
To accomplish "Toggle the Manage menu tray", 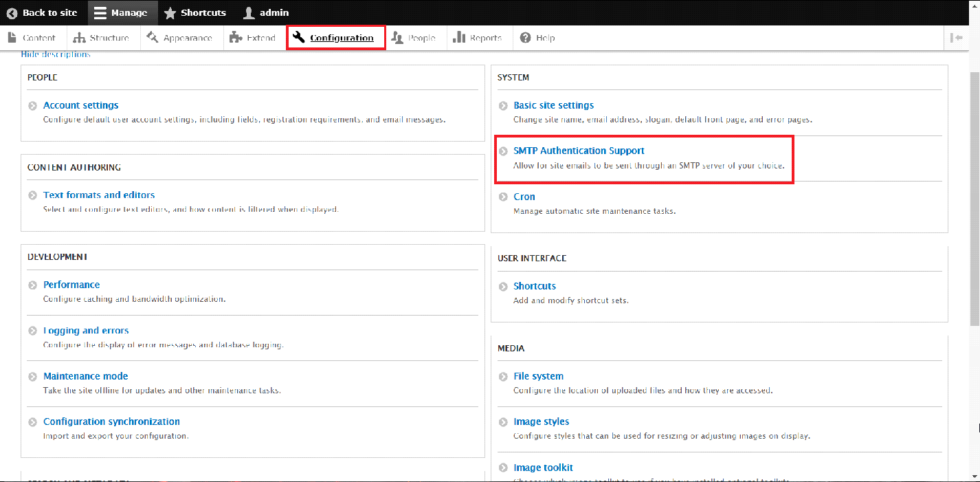I will [121, 12].
